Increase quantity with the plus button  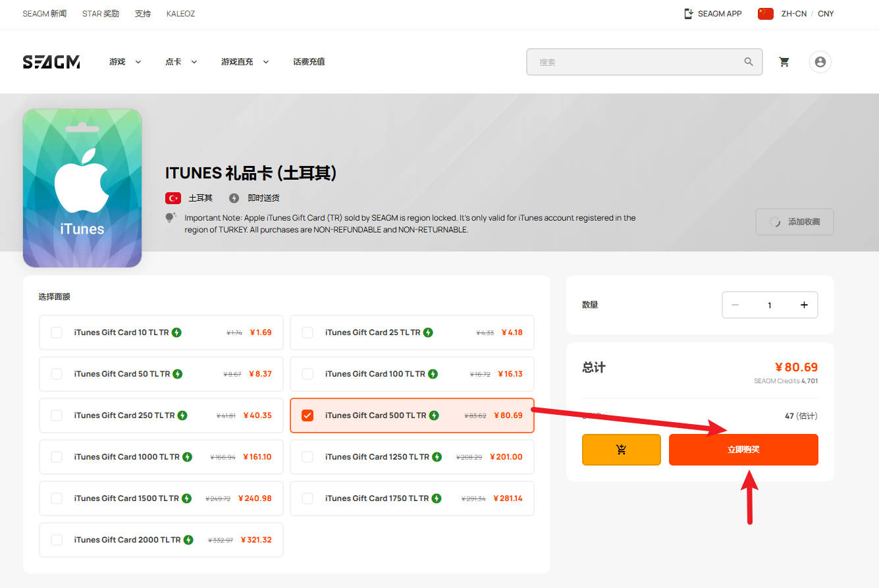coord(804,305)
